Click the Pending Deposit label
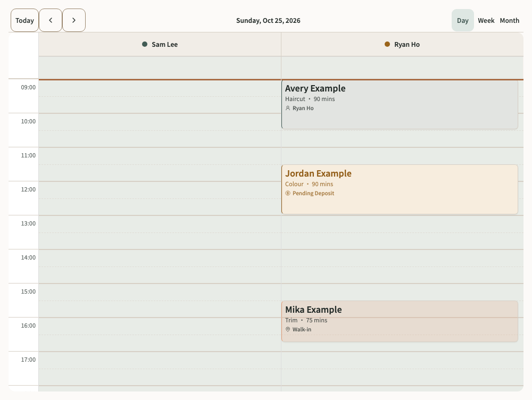532x400 pixels. (313, 193)
